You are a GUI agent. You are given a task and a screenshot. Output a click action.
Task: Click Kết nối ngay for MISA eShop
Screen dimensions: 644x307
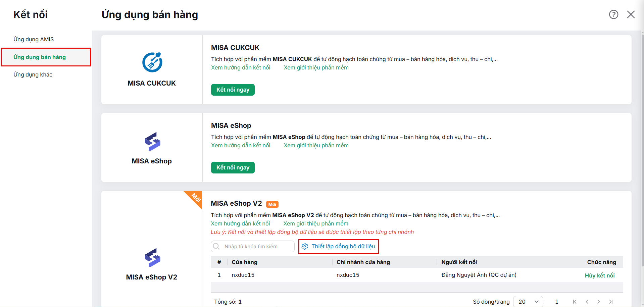[x=233, y=167]
